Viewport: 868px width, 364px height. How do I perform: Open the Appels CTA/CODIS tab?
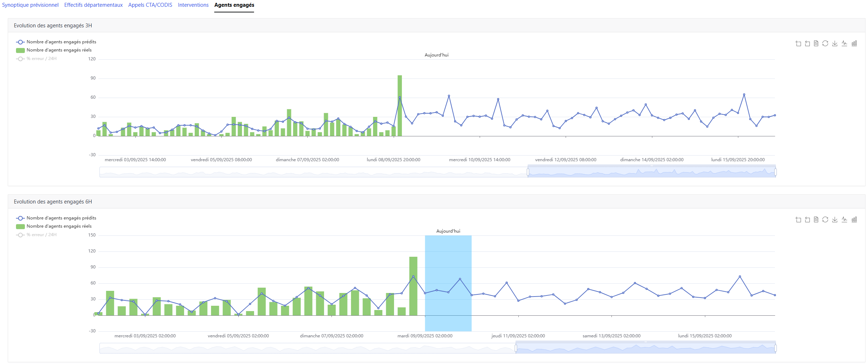tap(150, 5)
